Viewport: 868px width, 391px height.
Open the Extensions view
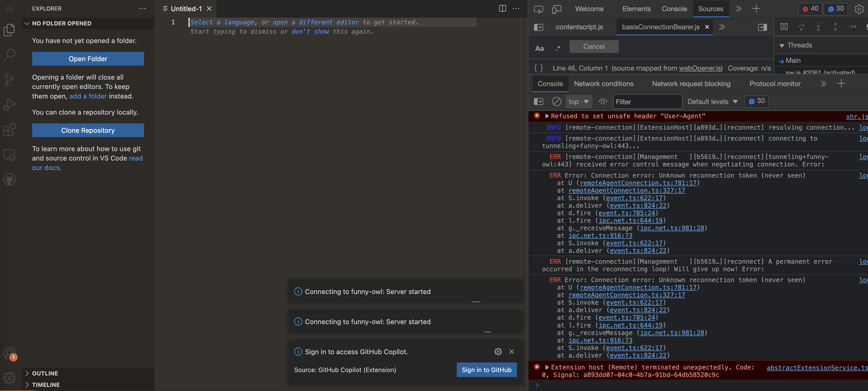(x=9, y=129)
